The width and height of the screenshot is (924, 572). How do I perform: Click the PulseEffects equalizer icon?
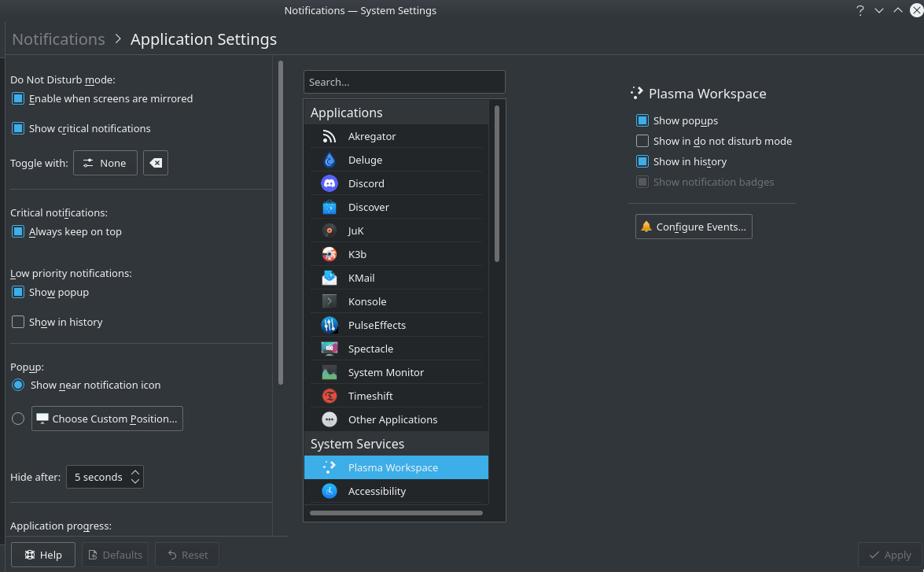click(329, 325)
